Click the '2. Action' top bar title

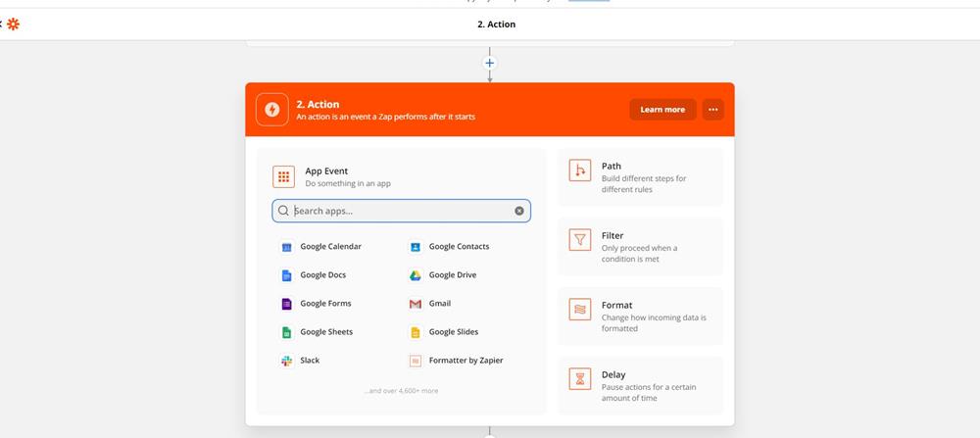point(496,24)
